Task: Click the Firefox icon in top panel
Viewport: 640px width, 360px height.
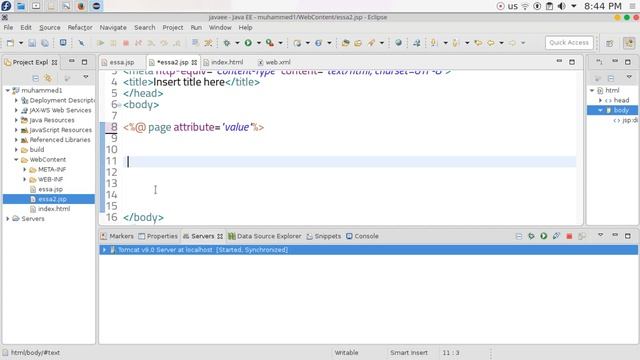Action: (81, 6)
